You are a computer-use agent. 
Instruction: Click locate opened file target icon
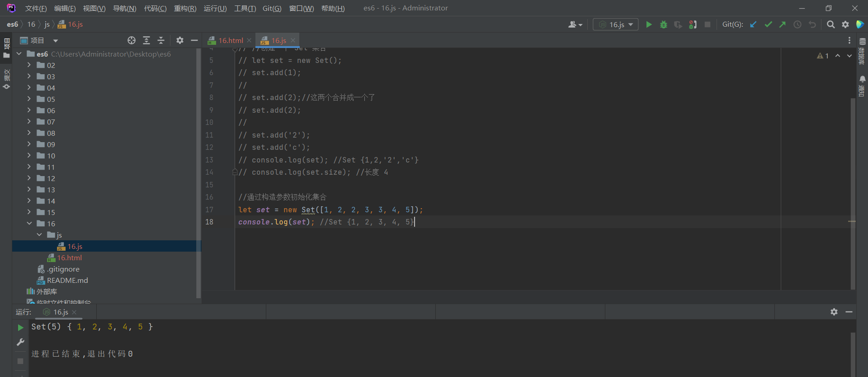click(132, 40)
